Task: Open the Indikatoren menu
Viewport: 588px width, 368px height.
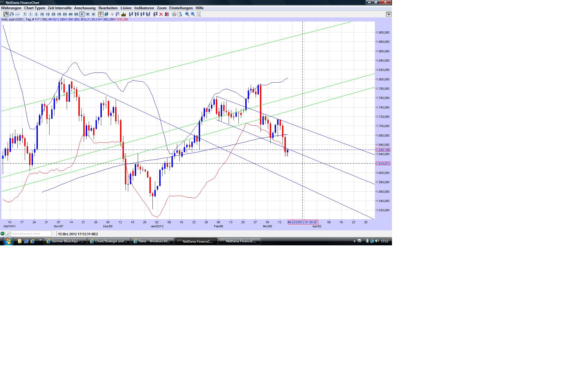Action: pos(144,8)
